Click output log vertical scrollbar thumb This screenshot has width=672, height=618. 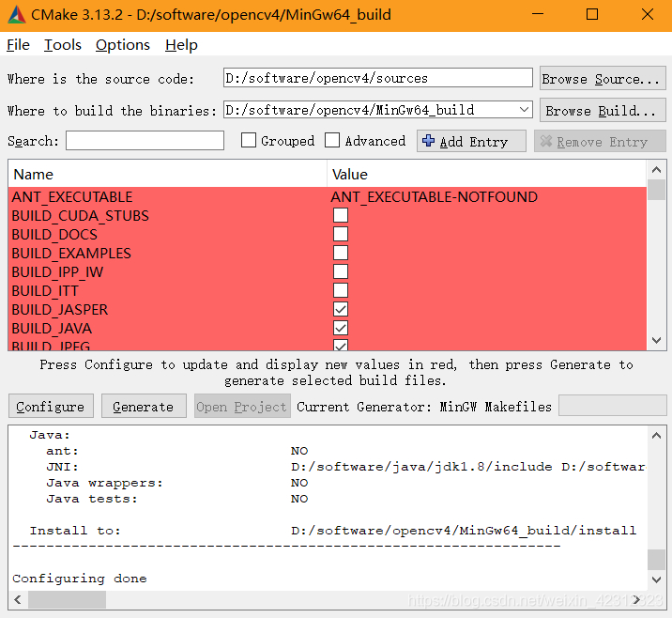click(656, 559)
